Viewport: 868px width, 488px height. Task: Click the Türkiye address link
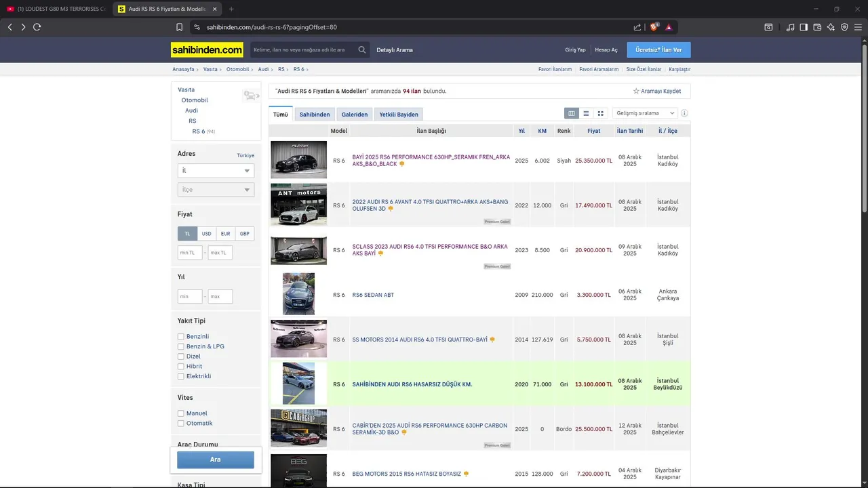pyautogui.click(x=245, y=155)
